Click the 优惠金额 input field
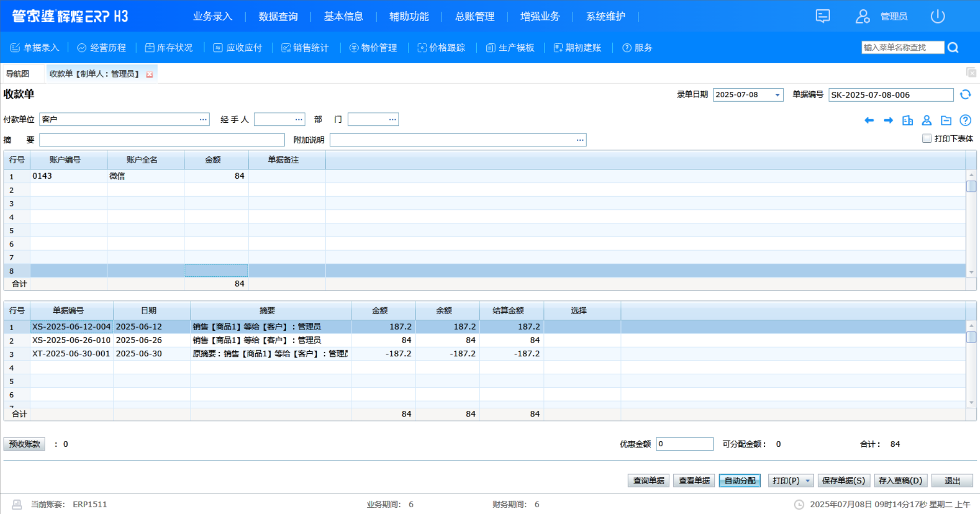Viewport: 980px width, 514px height. [685, 444]
